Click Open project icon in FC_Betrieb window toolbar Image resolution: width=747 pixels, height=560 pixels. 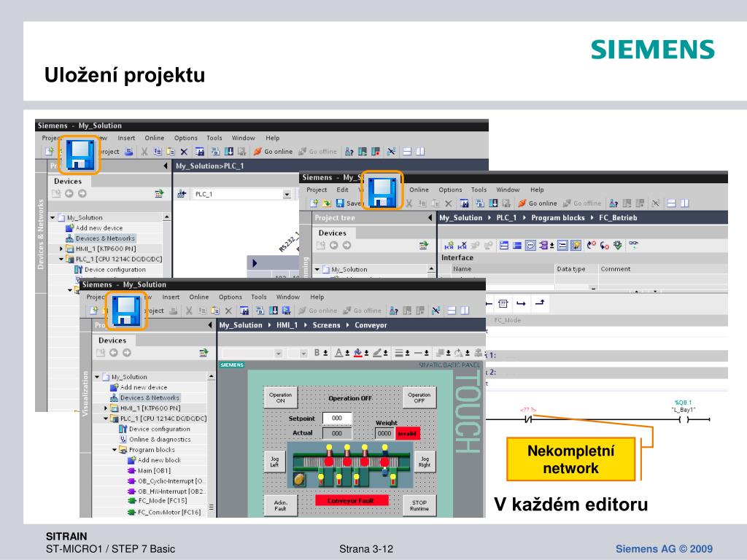click(x=326, y=203)
